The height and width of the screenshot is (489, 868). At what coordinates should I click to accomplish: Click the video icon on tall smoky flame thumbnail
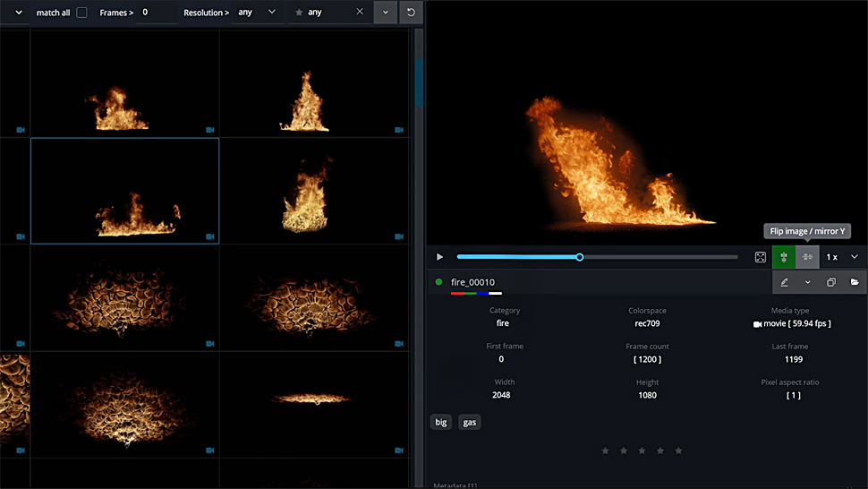pyautogui.click(x=399, y=236)
